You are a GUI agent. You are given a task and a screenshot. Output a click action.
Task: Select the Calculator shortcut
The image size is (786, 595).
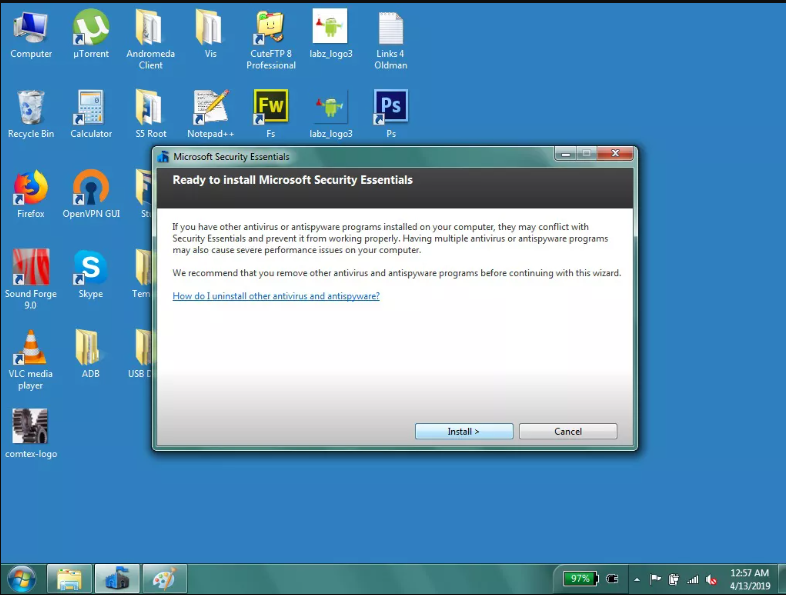91,114
